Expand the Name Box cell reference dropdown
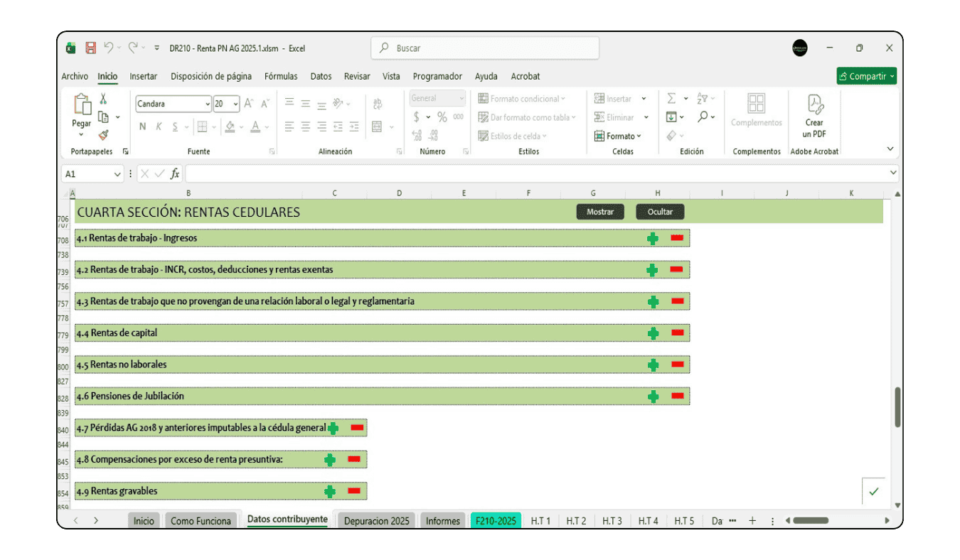This screenshot has width=960, height=560. click(117, 174)
